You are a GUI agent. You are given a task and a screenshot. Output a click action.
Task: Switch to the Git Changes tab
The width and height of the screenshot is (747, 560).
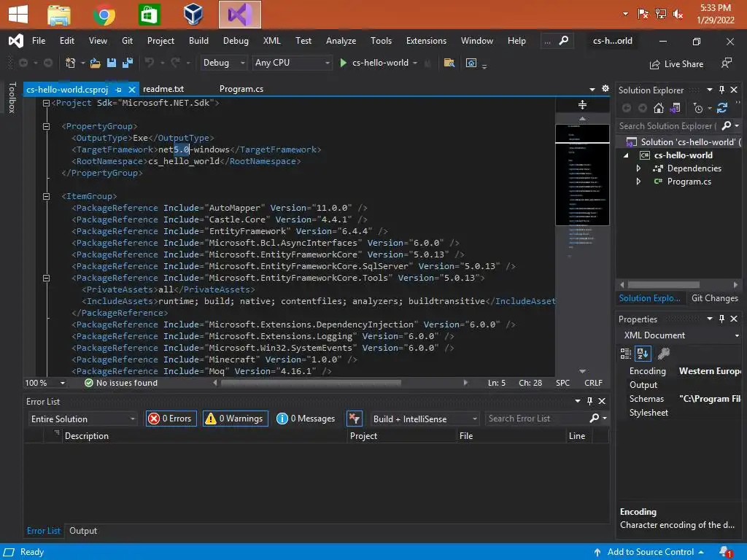[x=715, y=298]
